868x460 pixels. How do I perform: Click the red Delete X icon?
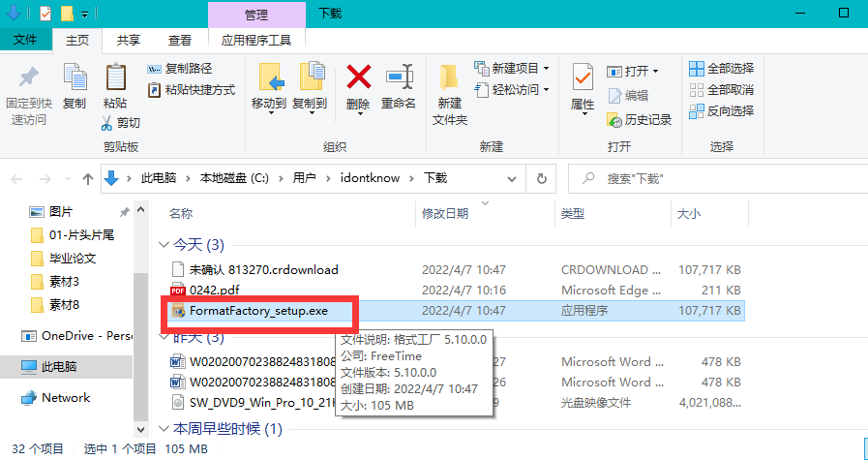tap(359, 77)
